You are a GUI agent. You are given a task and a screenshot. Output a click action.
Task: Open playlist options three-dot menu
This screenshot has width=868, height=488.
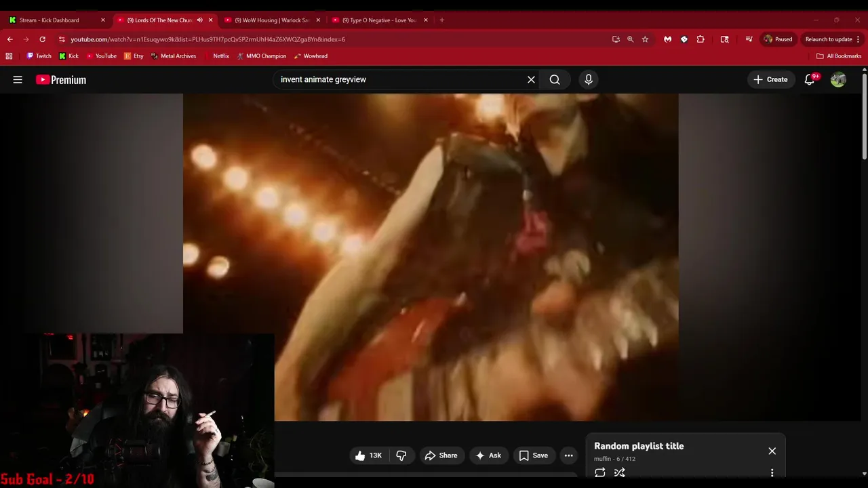772,472
